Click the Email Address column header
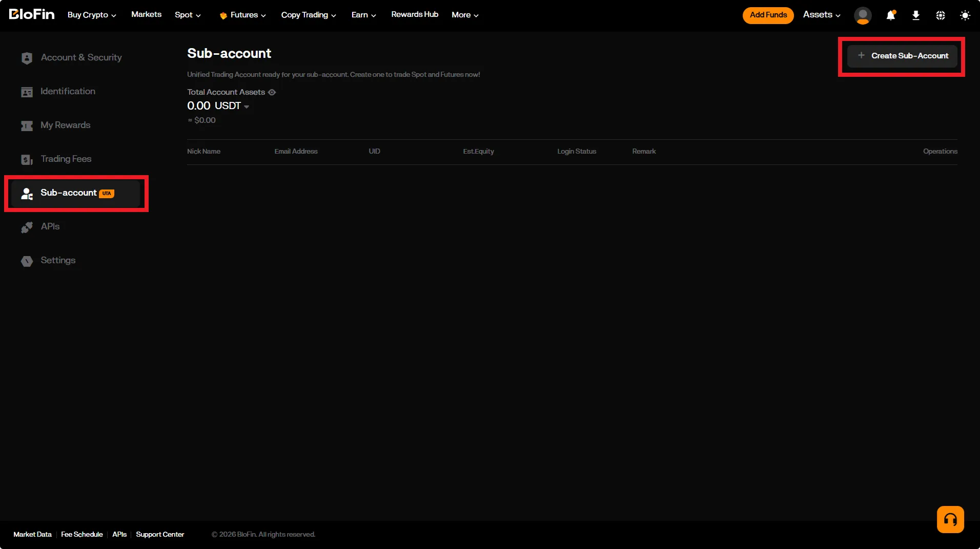The width and height of the screenshot is (980, 549). click(296, 152)
